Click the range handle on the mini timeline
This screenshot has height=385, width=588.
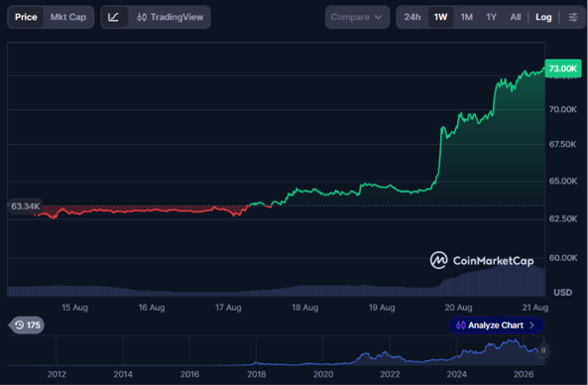point(543,350)
